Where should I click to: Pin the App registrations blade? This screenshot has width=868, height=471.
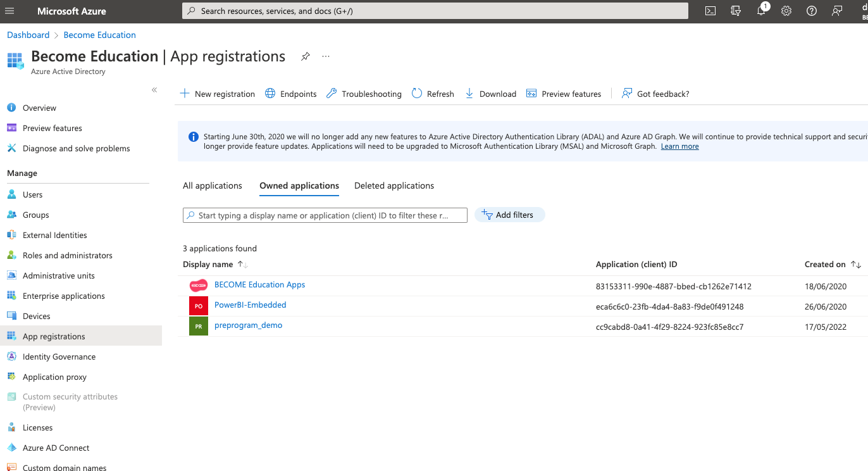[305, 56]
